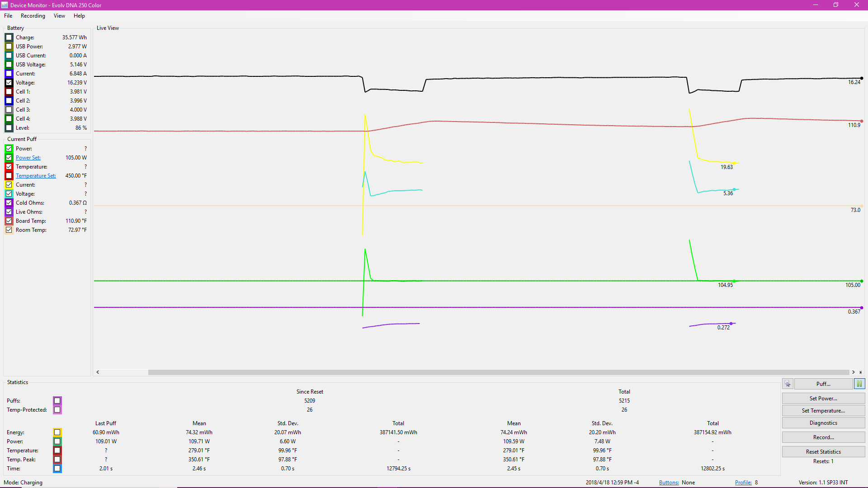Open the Puff options button
The image size is (868, 488).
tap(823, 384)
